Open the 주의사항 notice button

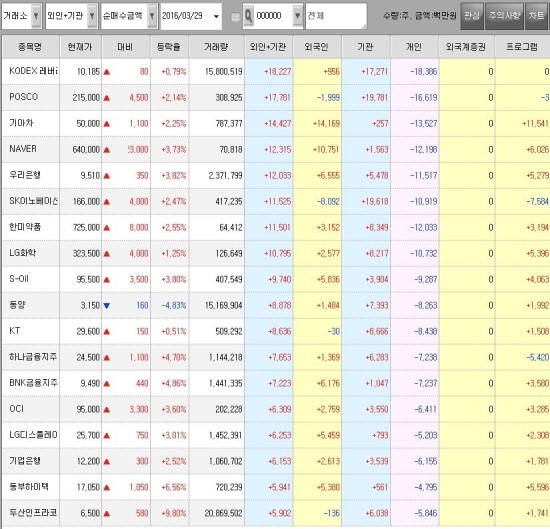coord(504,15)
